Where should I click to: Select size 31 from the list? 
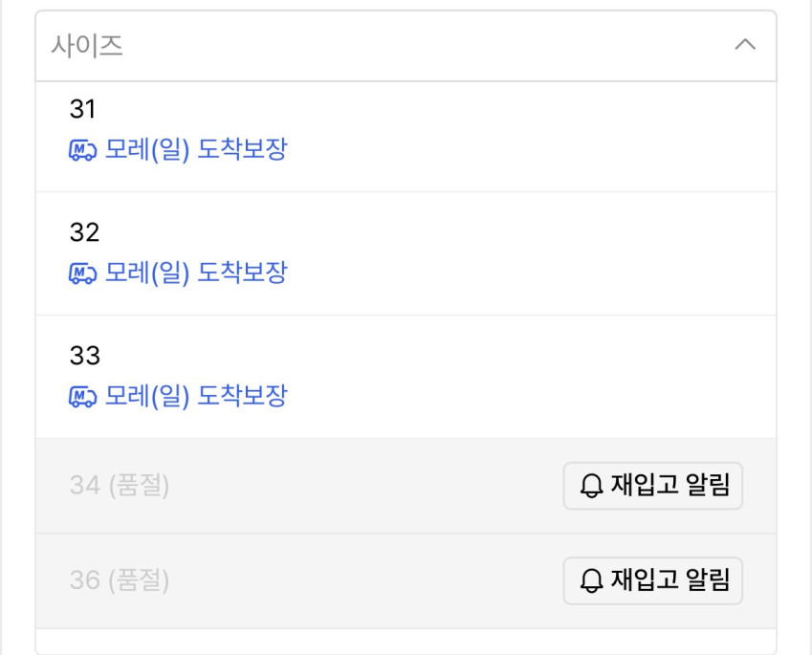[83, 110]
